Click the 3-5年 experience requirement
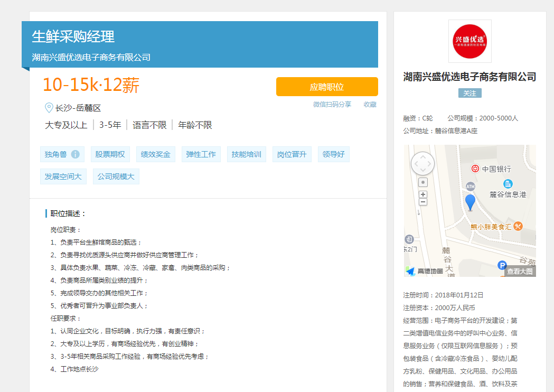This screenshot has width=554, height=392. tap(110, 125)
